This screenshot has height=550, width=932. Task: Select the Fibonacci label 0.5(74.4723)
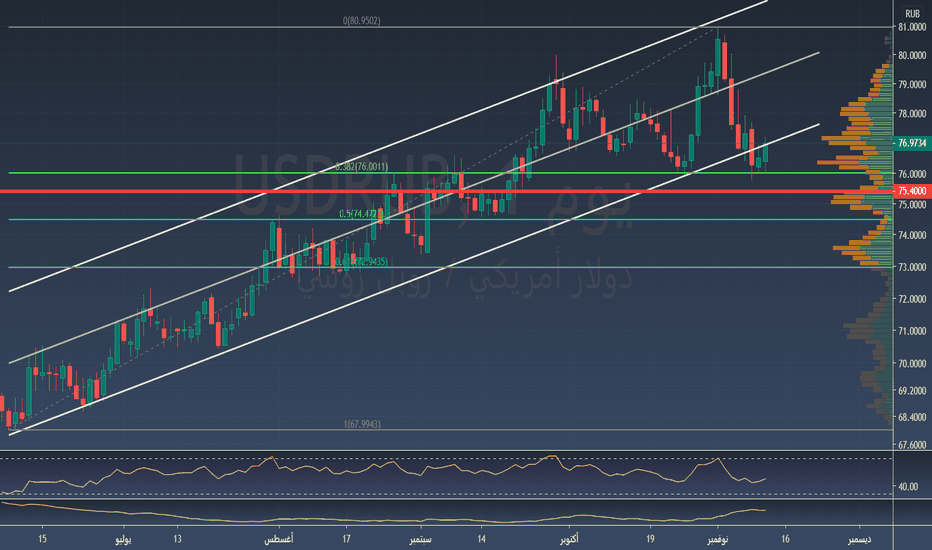361,213
